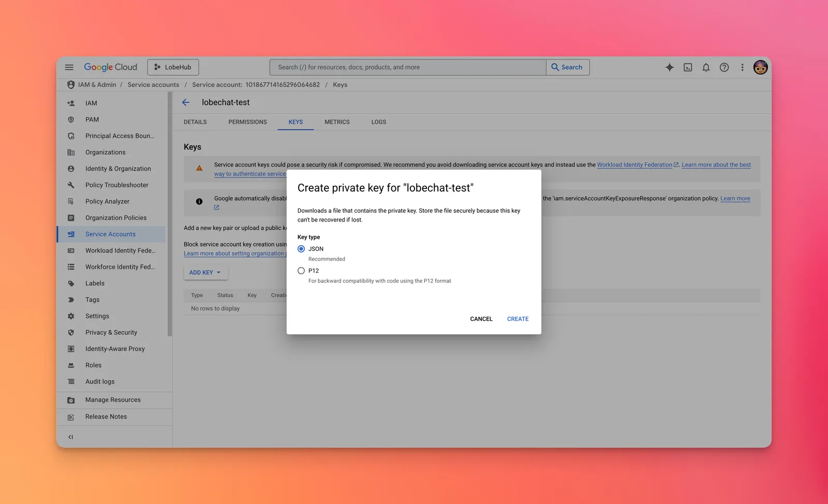The height and width of the screenshot is (504, 828).
Task: Focus the resources search input field
Action: click(x=408, y=67)
